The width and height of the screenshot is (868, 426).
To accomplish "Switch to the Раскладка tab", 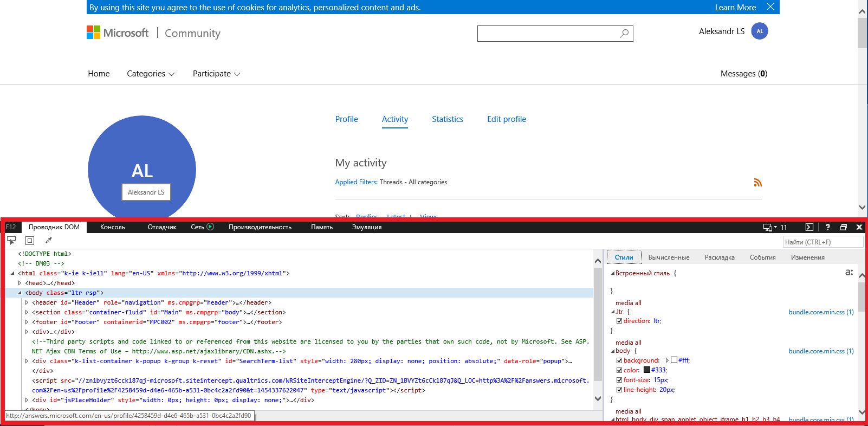I will click(x=720, y=257).
